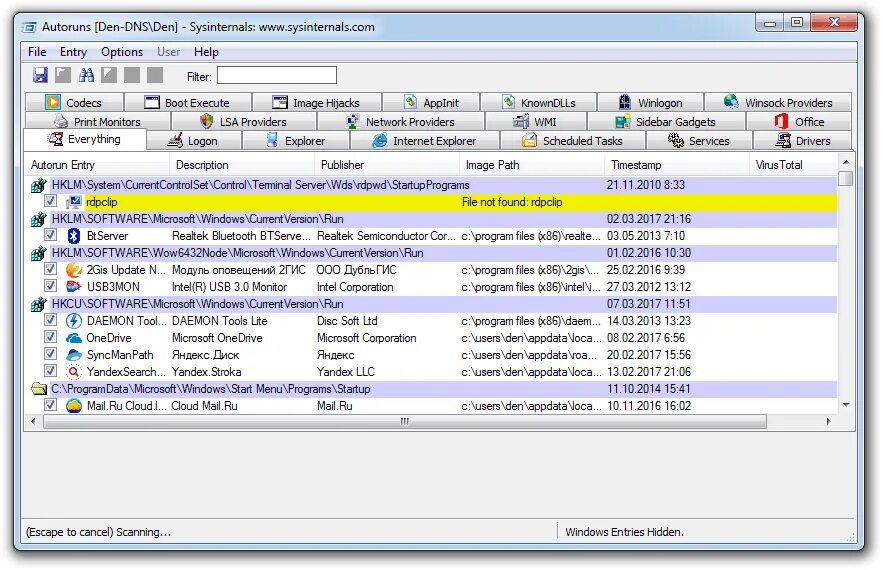Viewport: 883px width, 570px height.
Task: Click the USB3MON entry icon
Action: (x=74, y=287)
